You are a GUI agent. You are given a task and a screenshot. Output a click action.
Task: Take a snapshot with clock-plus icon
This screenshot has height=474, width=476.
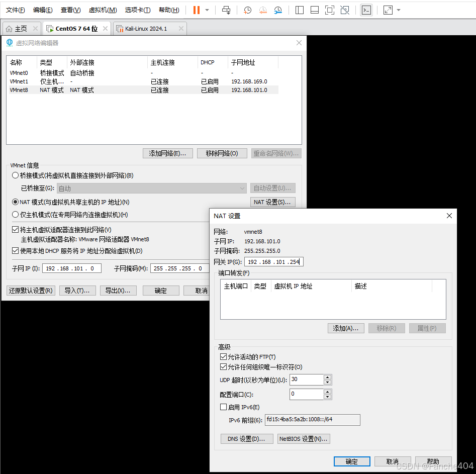(247, 10)
